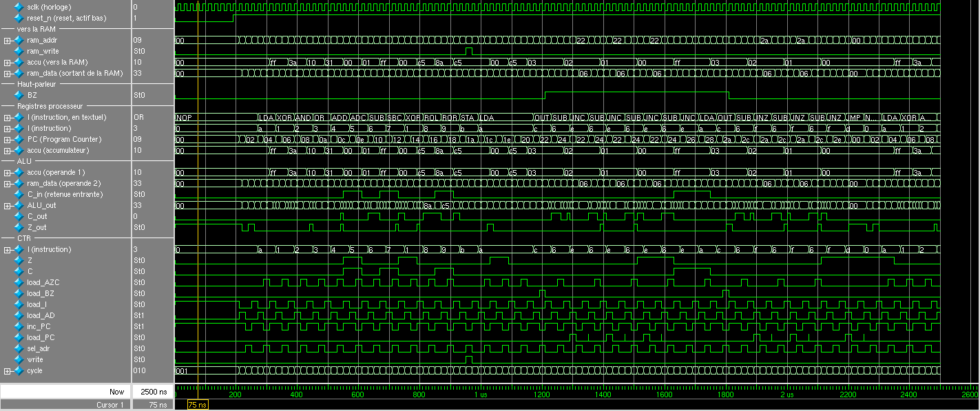
Task: Expand the ram_addr bus signal
Action: 8,40
